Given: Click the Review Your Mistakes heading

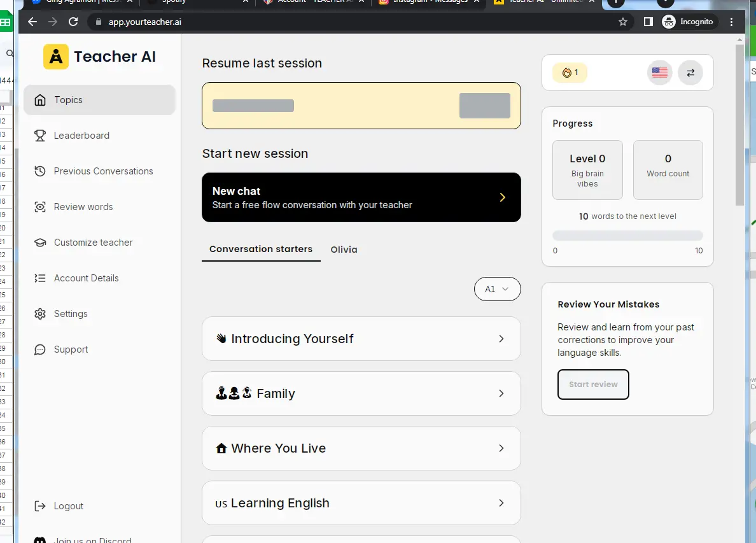Looking at the screenshot, I should coord(608,304).
